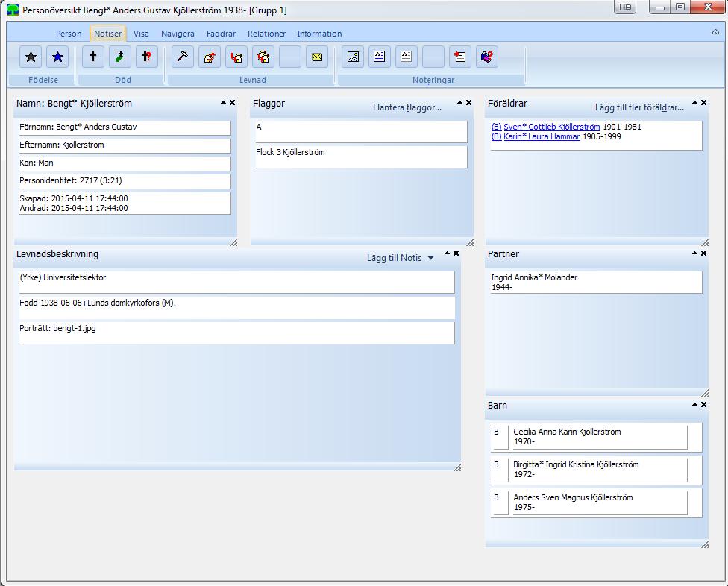Image resolution: width=728 pixels, height=586 pixels.
Task: Open the Person ribbon tab
Action: click(x=69, y=34)
